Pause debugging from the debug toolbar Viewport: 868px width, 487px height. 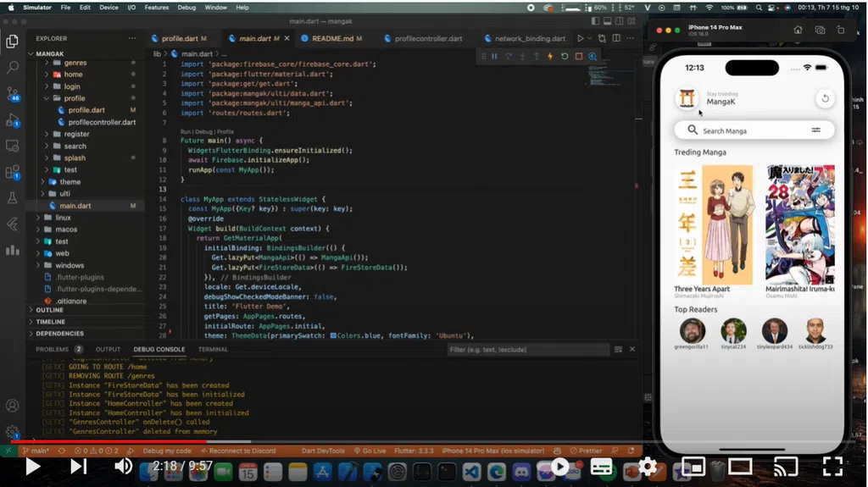click(x=494, y=57)
